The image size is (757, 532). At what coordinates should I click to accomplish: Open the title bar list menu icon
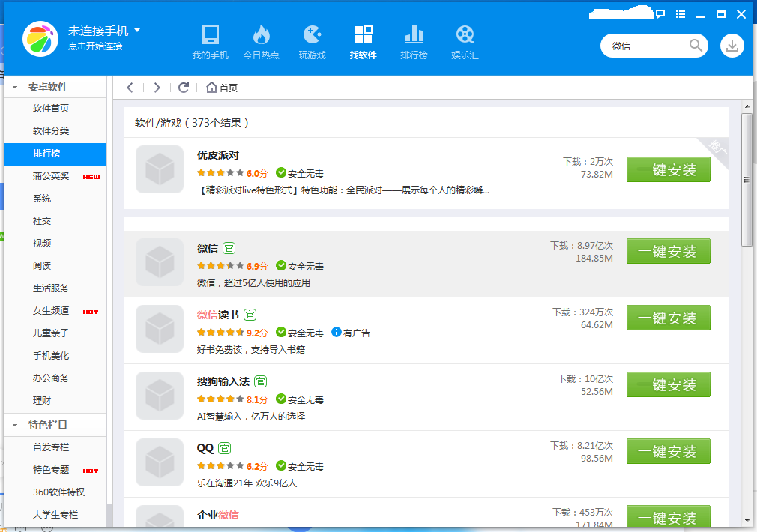(x=681, y=14)
